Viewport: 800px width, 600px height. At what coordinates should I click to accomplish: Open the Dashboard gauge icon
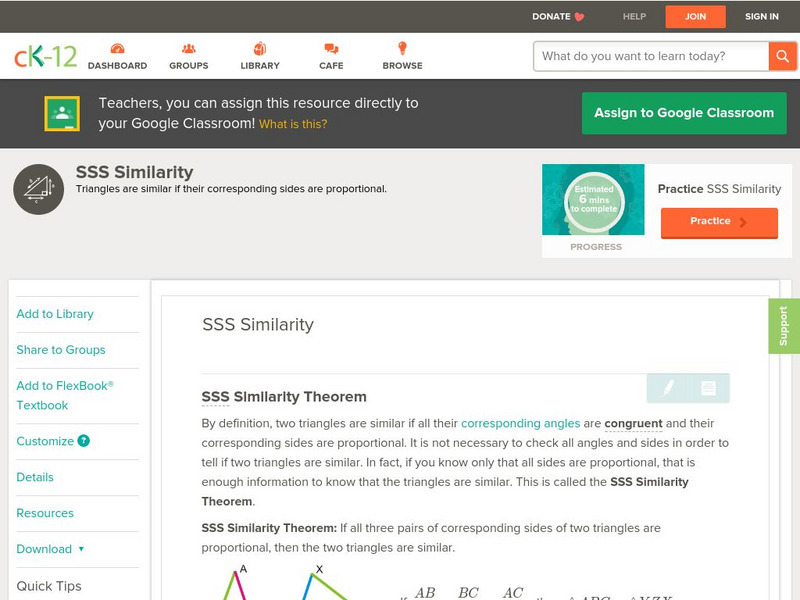point(117,49)
